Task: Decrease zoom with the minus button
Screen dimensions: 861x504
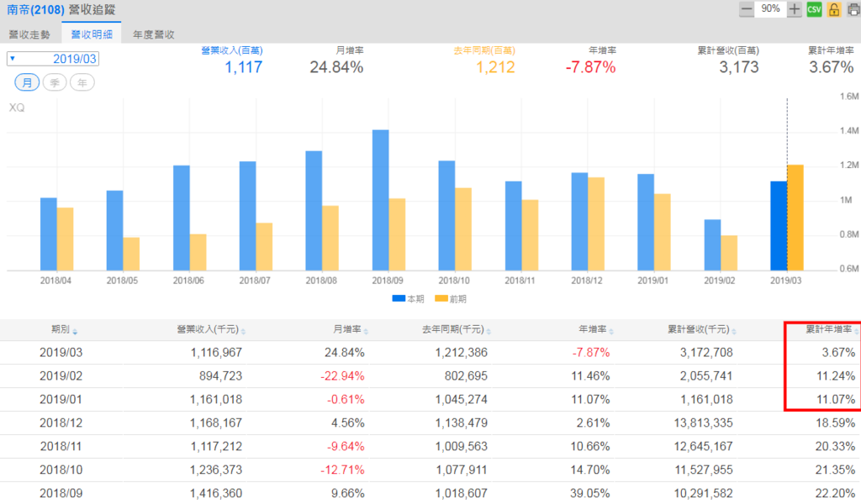Action: pos(747,9)
